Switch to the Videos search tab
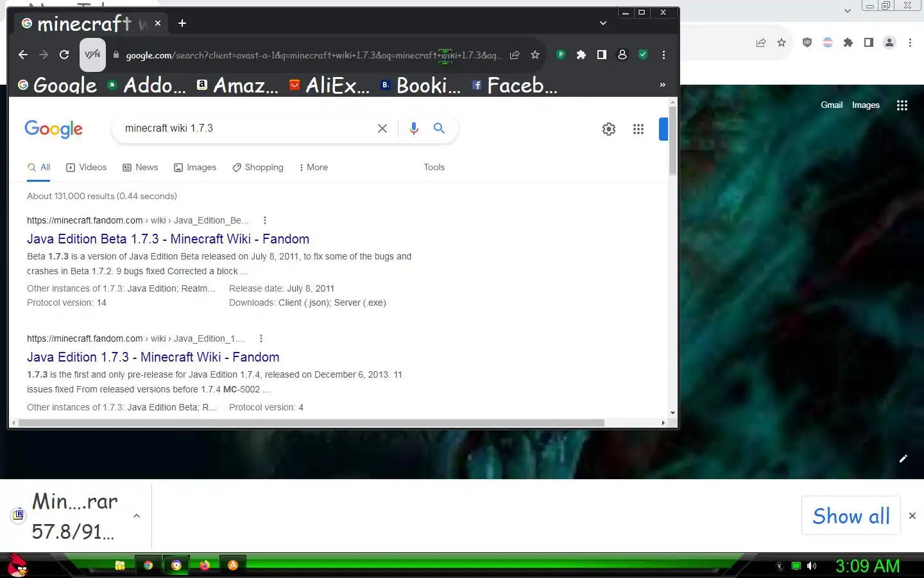The width and height of the screenshot is (924, 578). 87,167
